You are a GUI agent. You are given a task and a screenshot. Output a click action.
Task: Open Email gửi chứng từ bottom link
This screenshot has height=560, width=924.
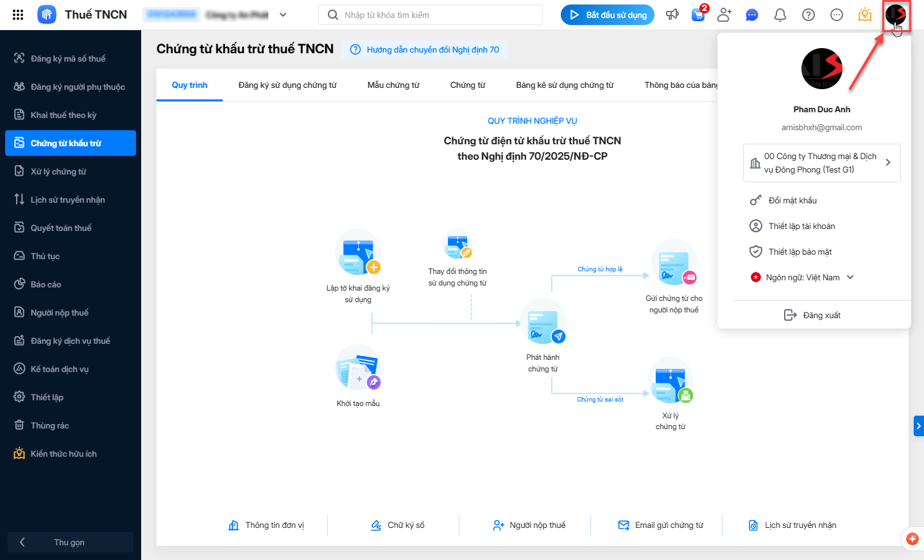pos(660,525)
